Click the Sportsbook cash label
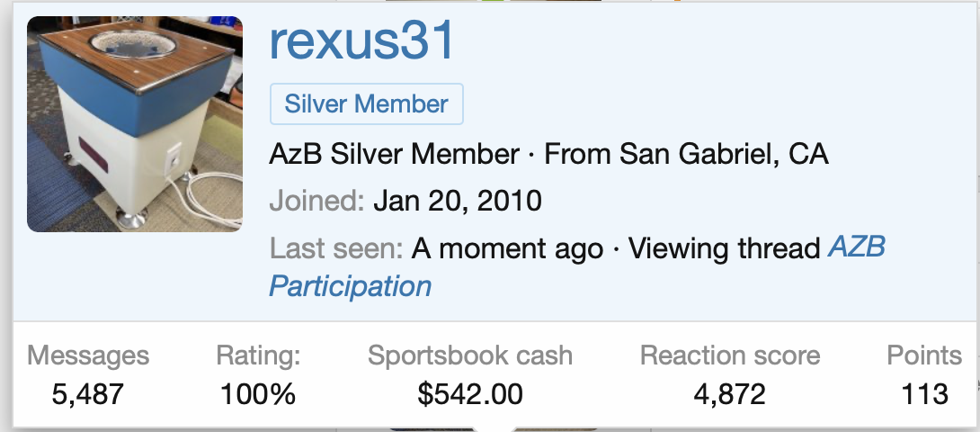Screen dimensions: 980x432 470,355
